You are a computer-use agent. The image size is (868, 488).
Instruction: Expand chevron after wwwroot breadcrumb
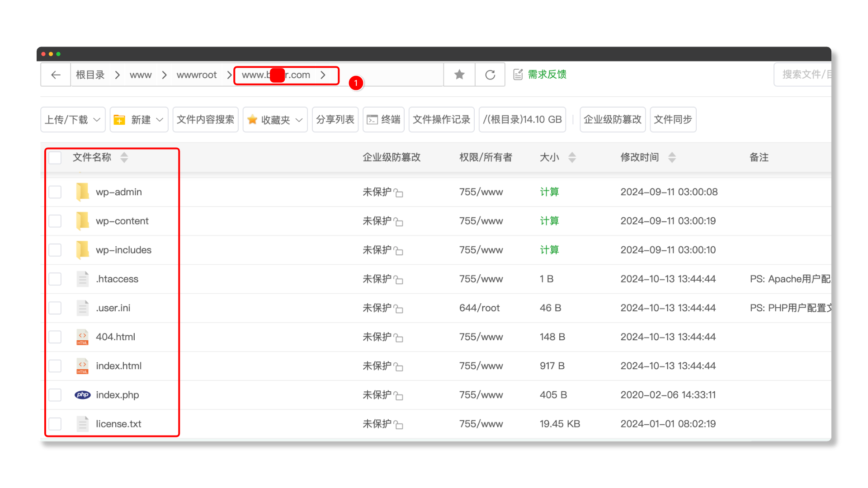(229, 75)
